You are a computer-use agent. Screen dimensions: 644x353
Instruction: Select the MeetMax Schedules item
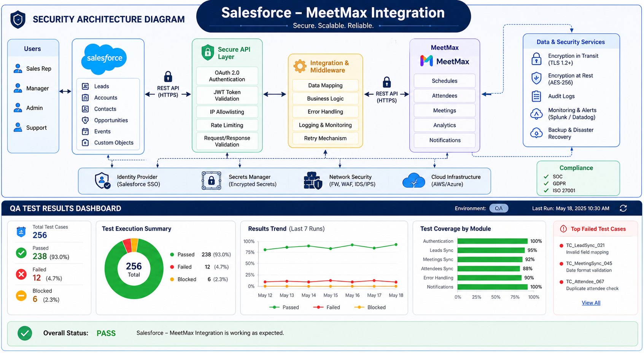[x=445, y=81]
